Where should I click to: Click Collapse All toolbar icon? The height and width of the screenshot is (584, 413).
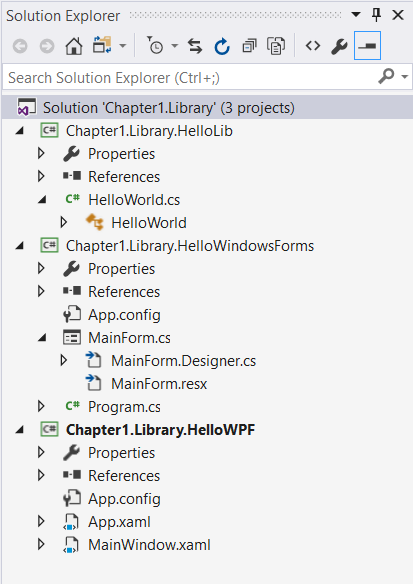(249, 46)
